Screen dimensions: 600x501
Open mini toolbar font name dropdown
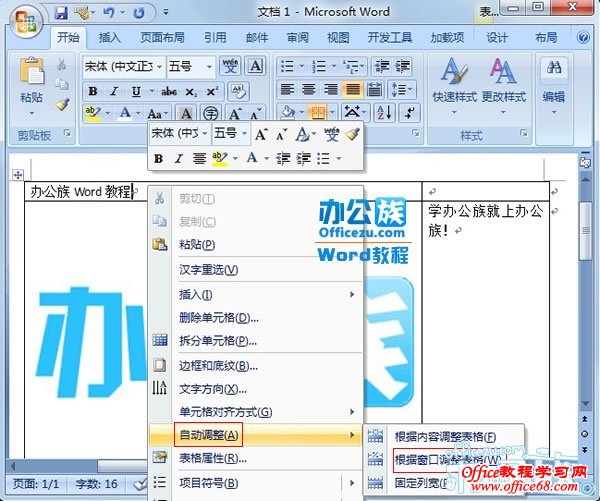[x=205, y=133]
